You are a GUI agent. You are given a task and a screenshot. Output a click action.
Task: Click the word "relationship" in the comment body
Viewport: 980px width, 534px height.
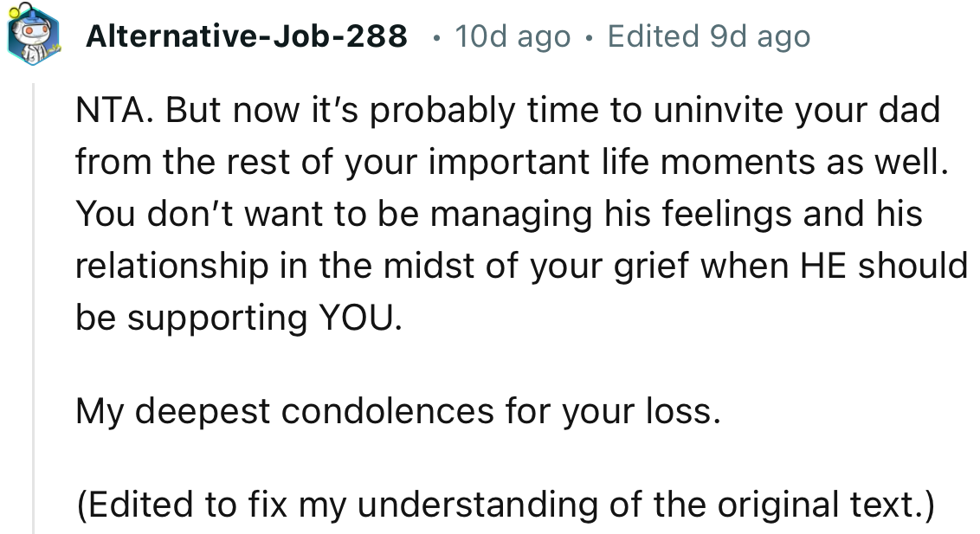pyautogui.click(x=171, y=266)
